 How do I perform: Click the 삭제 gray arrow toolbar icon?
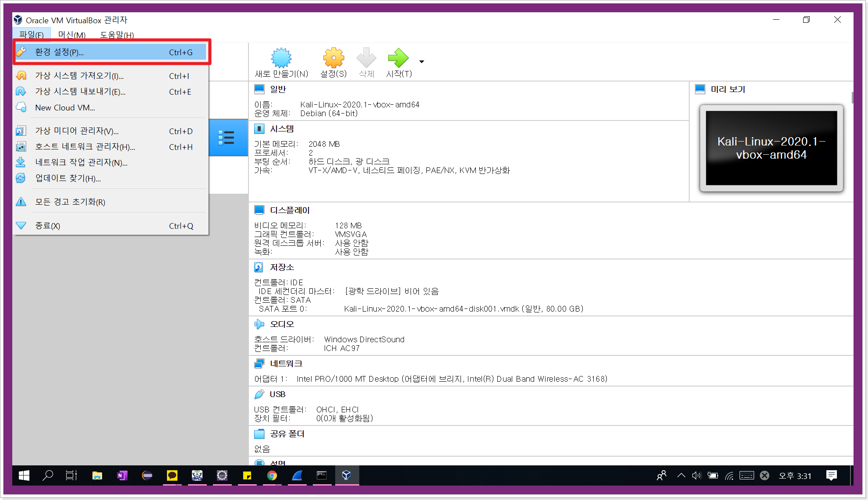pos(366,58)
